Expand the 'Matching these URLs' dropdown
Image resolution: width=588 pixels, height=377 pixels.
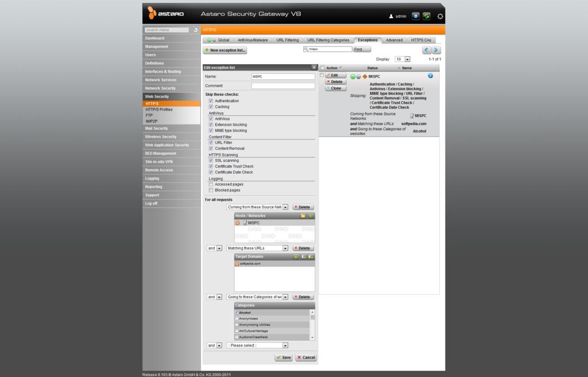(x=285, y=248)
